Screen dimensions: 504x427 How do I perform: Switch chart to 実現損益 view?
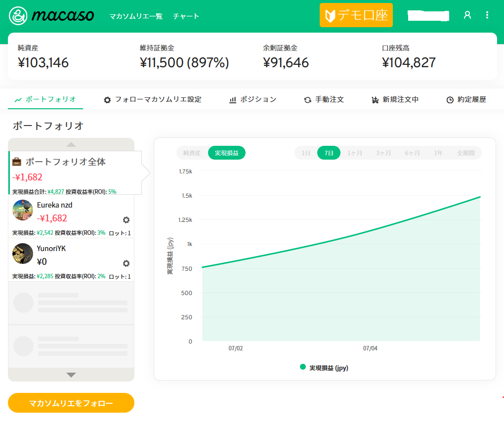(226, 153)
